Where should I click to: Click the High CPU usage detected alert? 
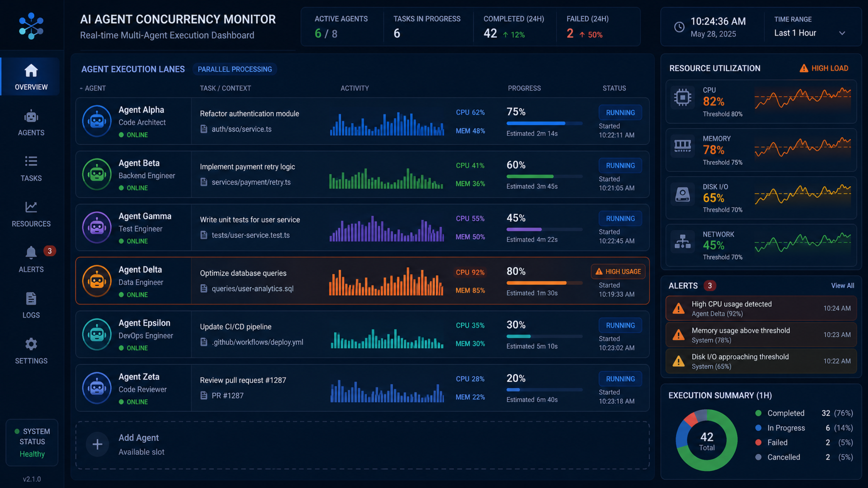[761, 308]
